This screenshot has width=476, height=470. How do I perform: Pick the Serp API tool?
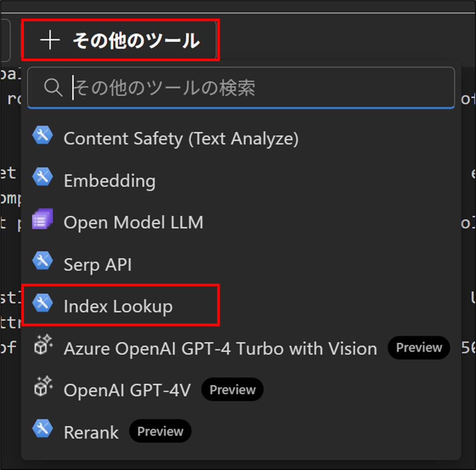(x=241, y=264)
